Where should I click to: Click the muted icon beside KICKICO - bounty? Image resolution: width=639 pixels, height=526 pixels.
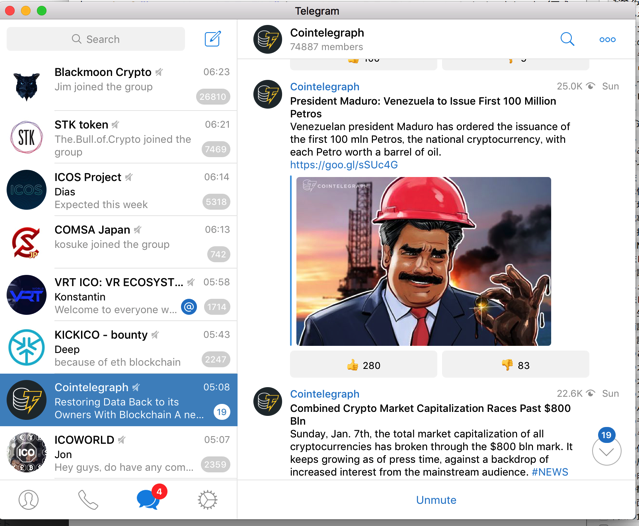[x=155, y=335]
